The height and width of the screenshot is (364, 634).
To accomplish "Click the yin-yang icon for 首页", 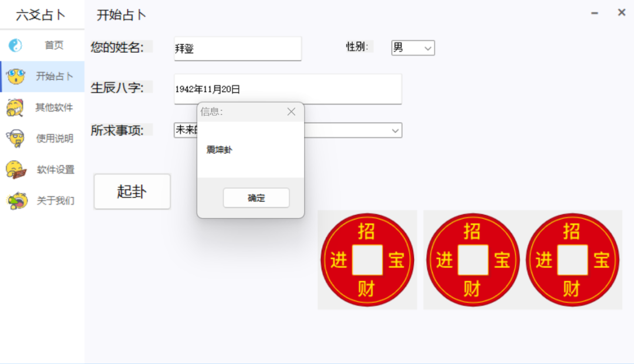I will 15,45.
